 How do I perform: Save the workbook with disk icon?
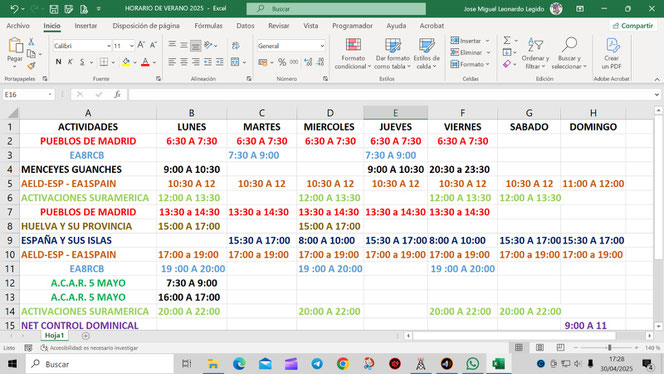coord(53,8)
